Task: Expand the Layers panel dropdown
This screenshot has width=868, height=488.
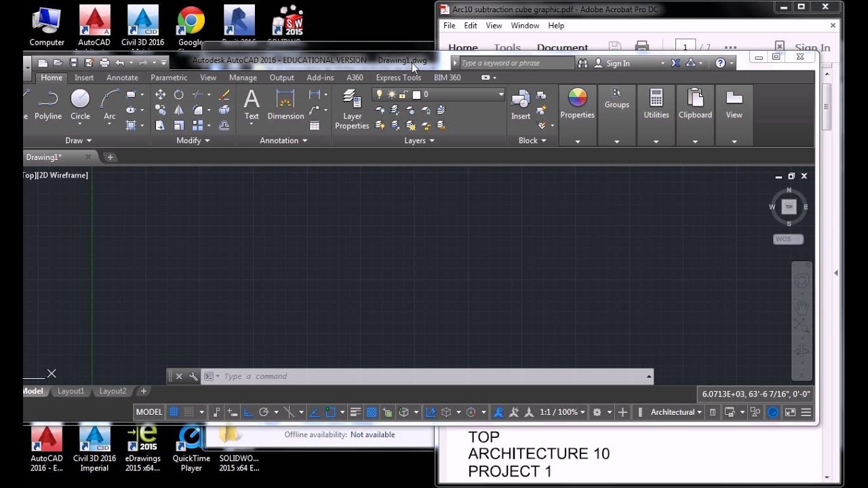Action: (x=419, y=140)
